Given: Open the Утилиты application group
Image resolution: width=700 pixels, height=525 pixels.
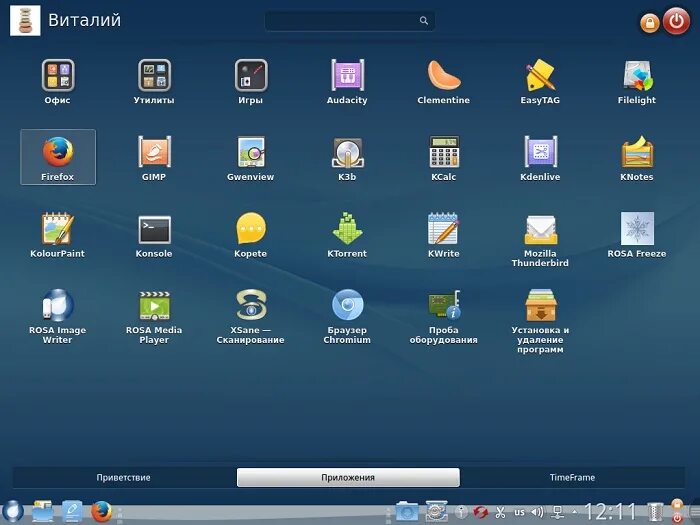Looking at the screenshot, I should tap(154, 81).
